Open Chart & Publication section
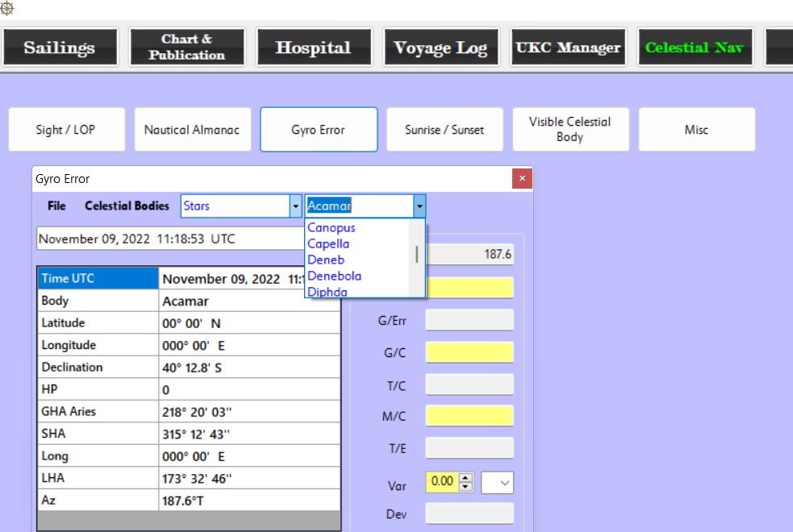The image size is (793, 532). pyautogui.click(x=186, y=48)
